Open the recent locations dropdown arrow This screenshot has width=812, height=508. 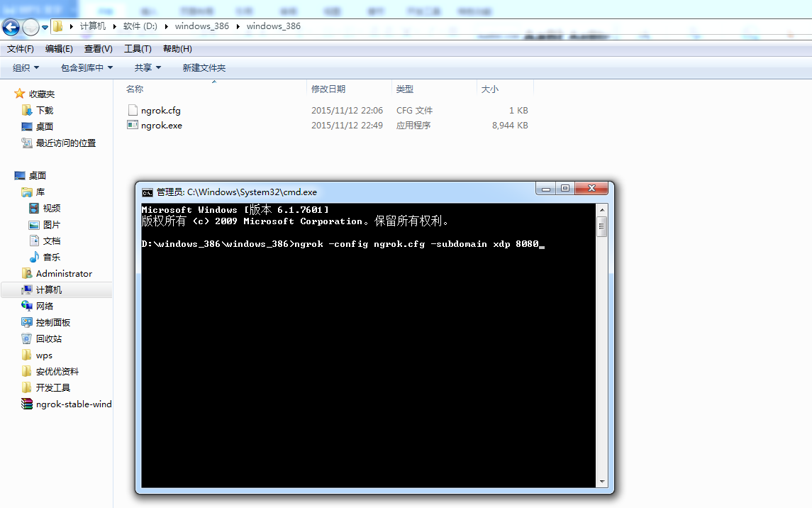[x=45, y=28]
